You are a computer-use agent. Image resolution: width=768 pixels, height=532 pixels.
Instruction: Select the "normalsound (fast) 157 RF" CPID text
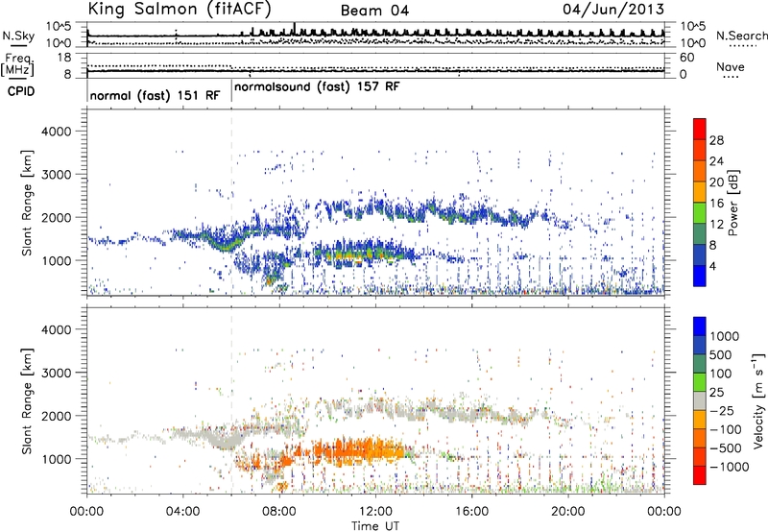tap(317, 86)
